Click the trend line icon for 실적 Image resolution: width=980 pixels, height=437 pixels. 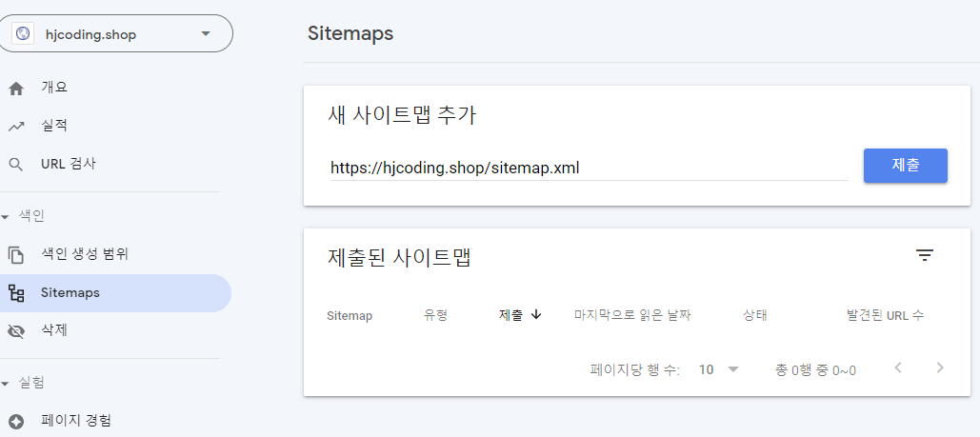tap(16, 127)
